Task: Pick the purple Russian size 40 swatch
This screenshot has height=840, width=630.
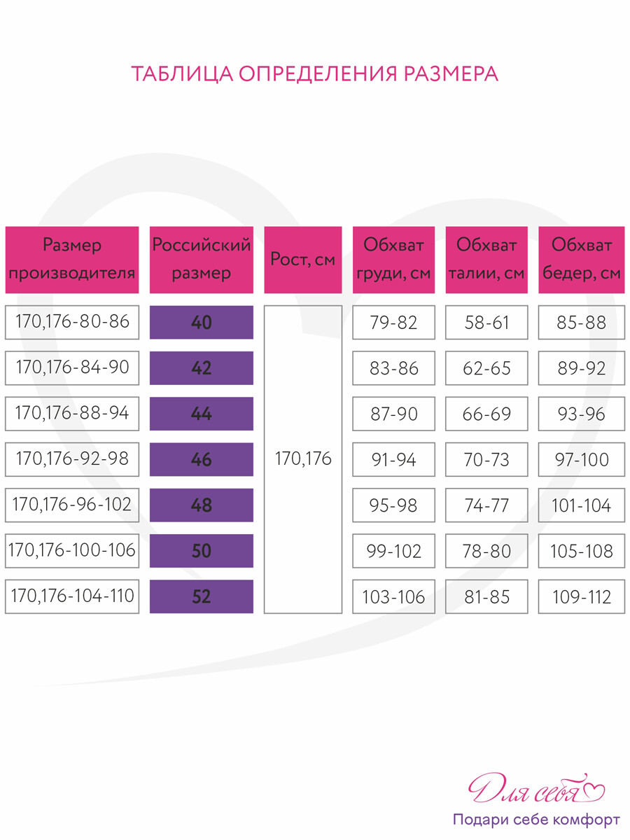Action: (202, 323)
